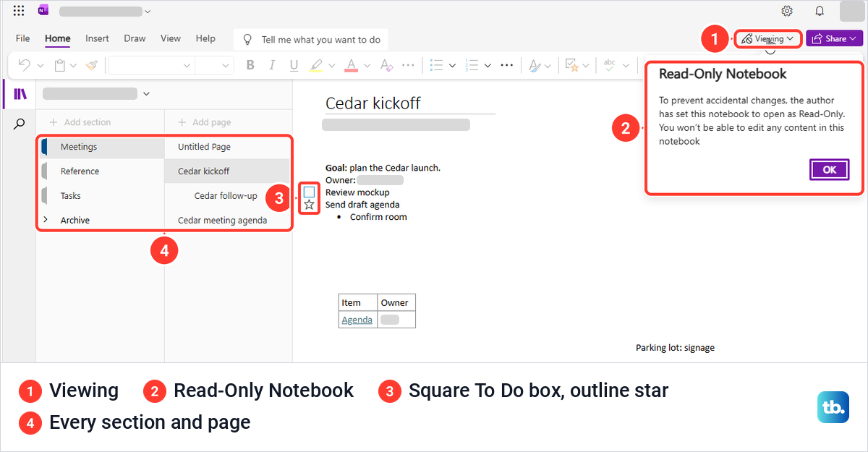Click the Share button
The height and width of the screenshot is (452, 868).
click(834, 38)
